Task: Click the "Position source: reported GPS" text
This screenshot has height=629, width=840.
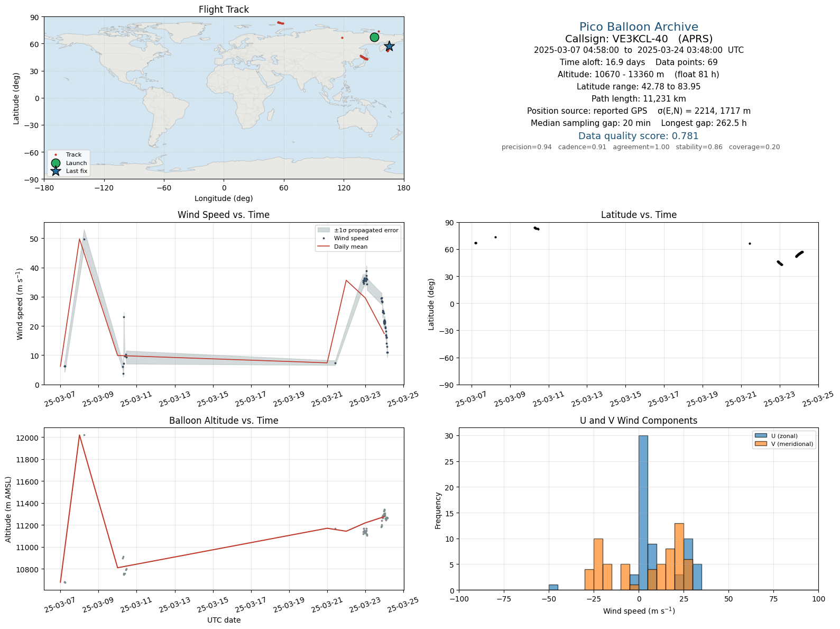Action: click(587, 111)
